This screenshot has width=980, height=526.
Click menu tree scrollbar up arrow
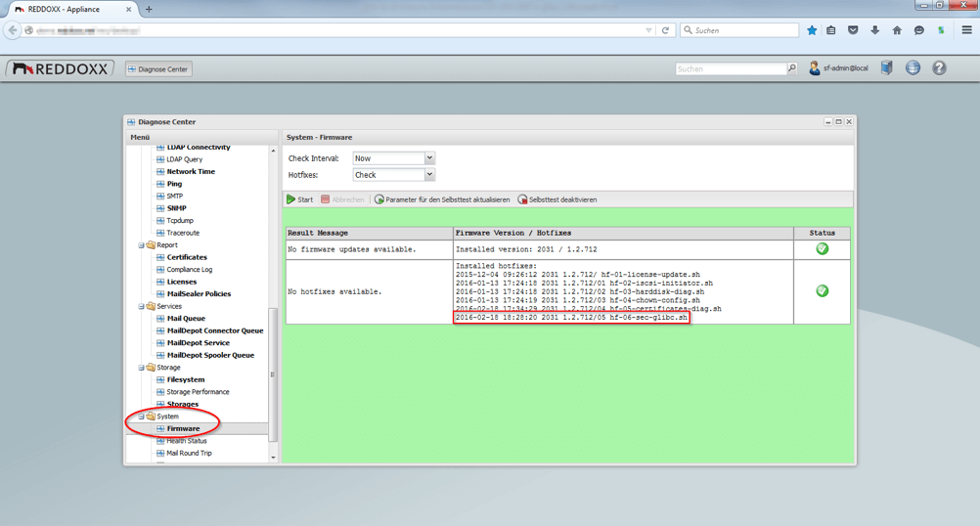[x=273, y=151]
